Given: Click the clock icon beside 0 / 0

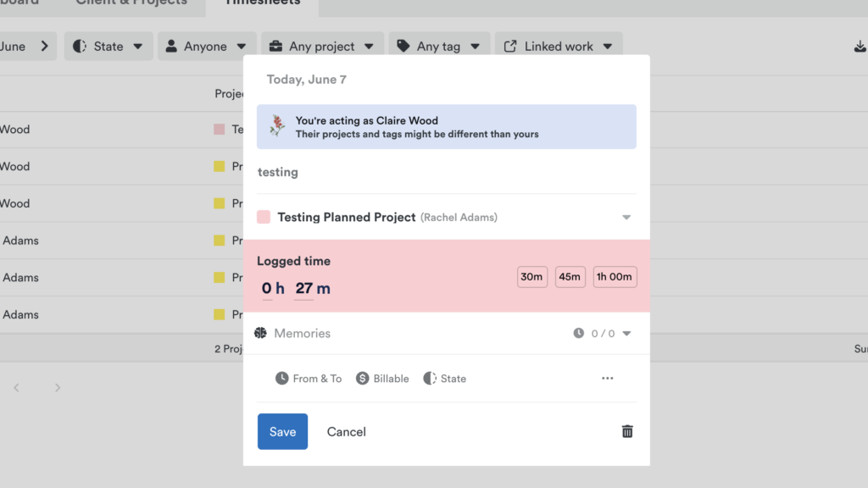Looking at the screenshot, I should point(578,333).
